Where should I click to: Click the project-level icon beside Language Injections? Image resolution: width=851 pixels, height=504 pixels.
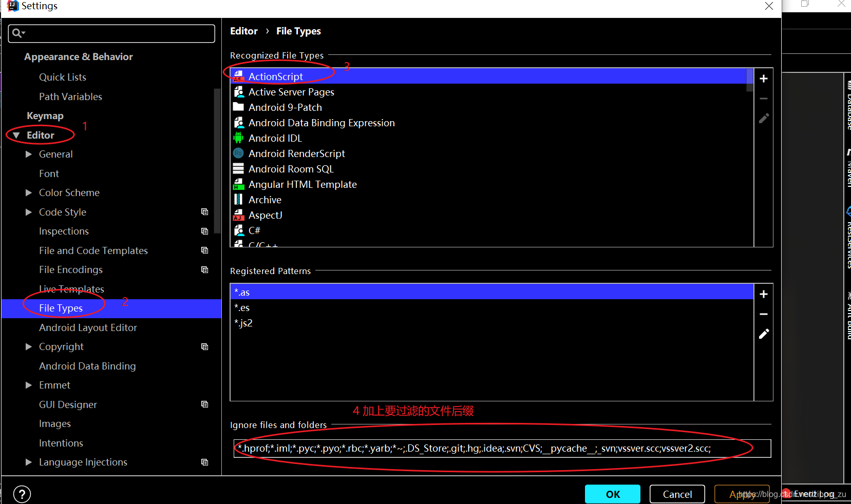click(x=204, y=462)
